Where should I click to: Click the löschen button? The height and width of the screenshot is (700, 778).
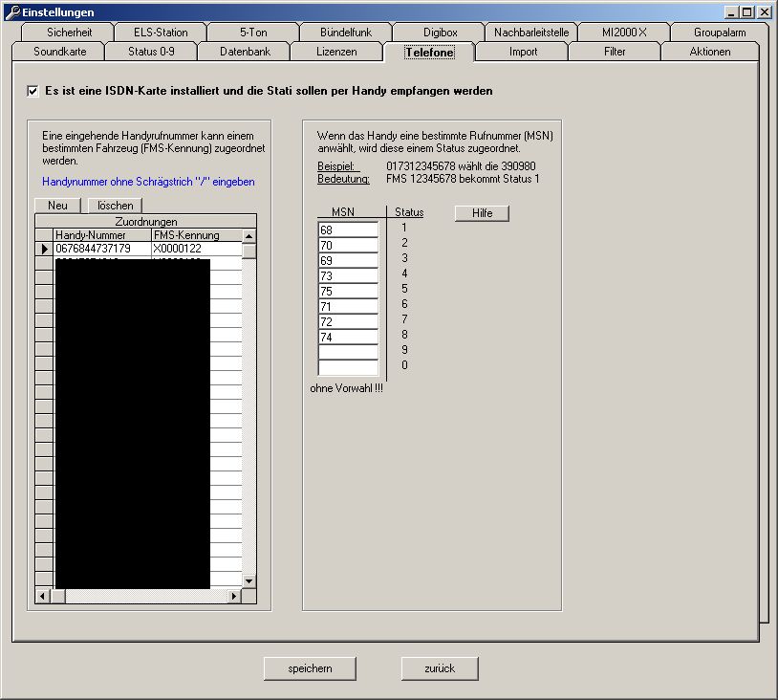pos(116,206)
